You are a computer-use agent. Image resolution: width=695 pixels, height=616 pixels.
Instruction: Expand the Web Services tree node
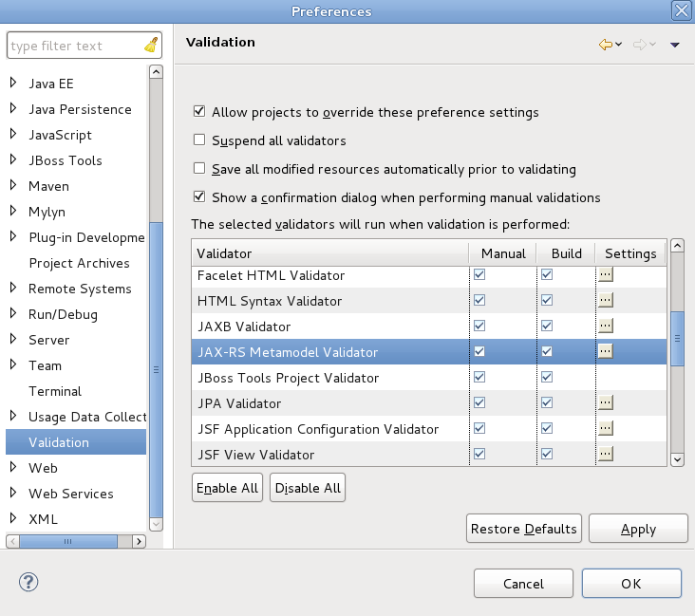tap(13, 494)
